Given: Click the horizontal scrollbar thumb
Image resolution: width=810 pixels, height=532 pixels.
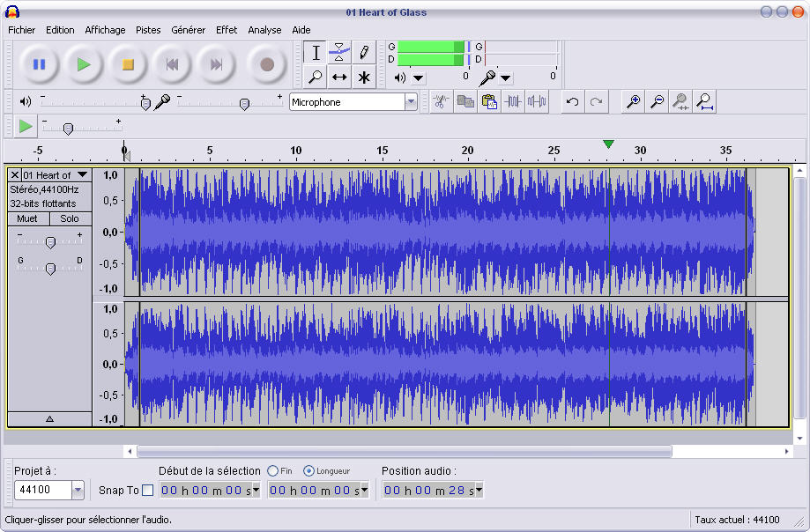Looking at the screenshot, I should pos(405,452).
